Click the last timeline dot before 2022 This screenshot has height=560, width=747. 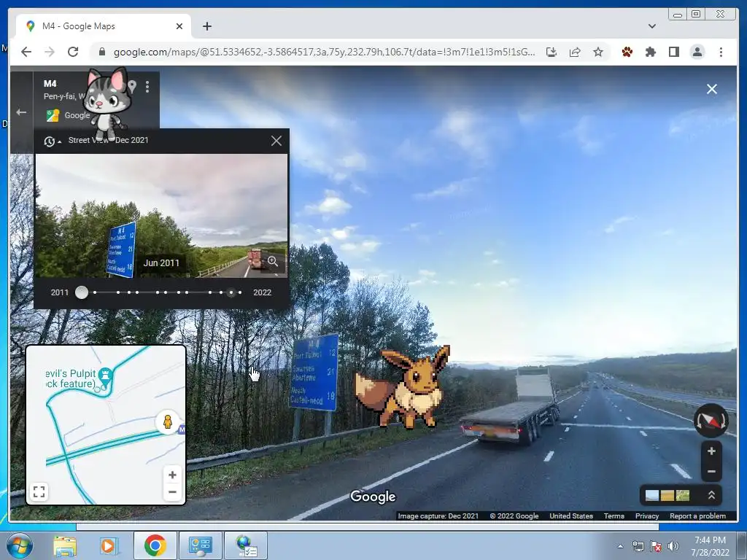tap(240, 292)
